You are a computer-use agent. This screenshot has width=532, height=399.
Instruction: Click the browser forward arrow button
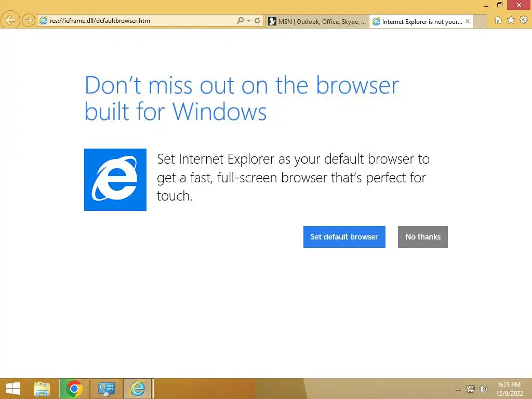[x=29, y=20]
